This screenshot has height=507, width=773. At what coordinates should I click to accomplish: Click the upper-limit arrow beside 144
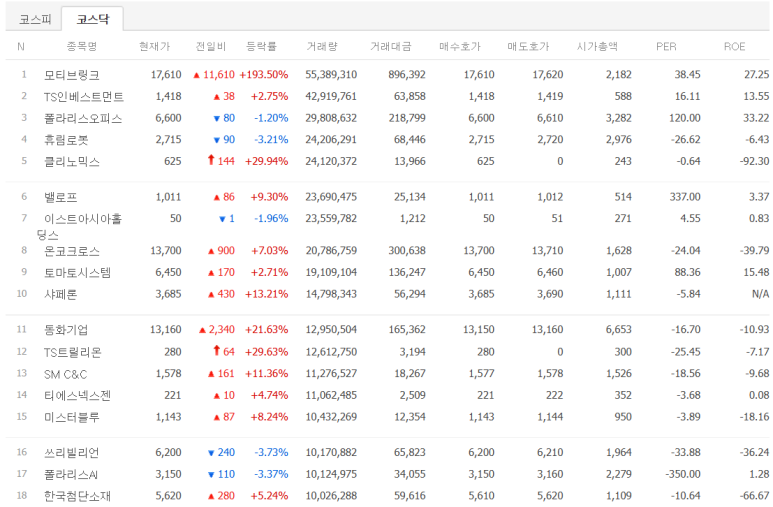211,160
